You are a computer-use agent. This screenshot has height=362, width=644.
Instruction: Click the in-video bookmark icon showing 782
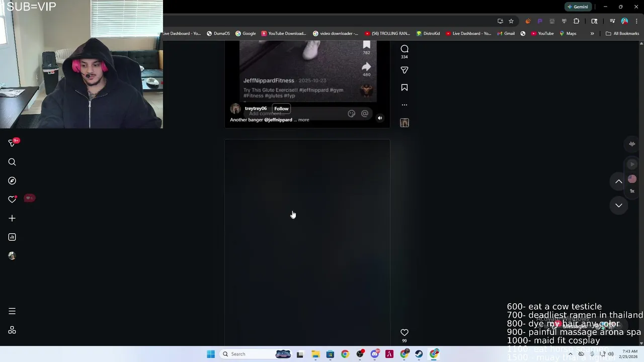(x=367, y=45)
